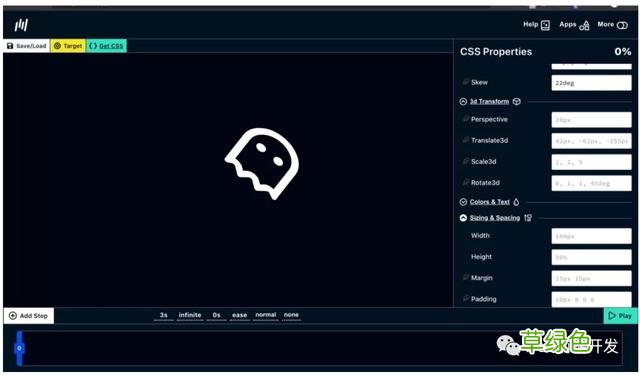The width and height of the screenshot is (640, 375).
Task: Click the Add Step button
Action: click(x=29, y=315)
